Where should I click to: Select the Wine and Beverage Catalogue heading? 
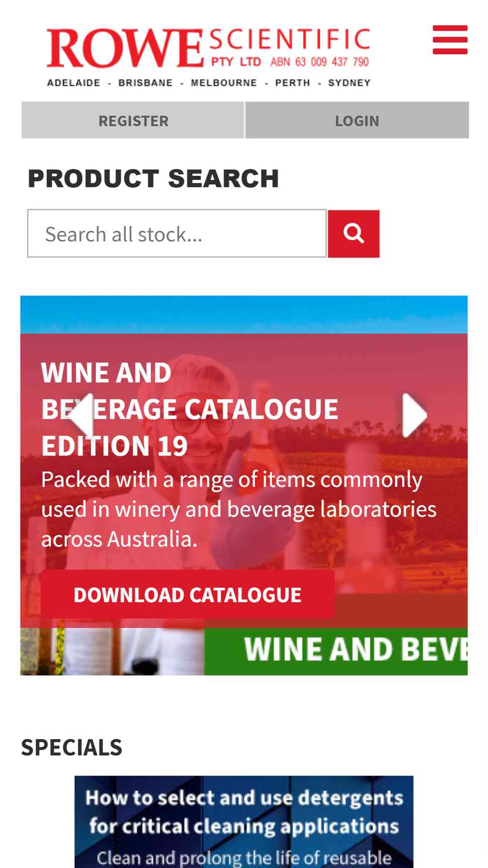pyautogui.click(x=190, y=409)
